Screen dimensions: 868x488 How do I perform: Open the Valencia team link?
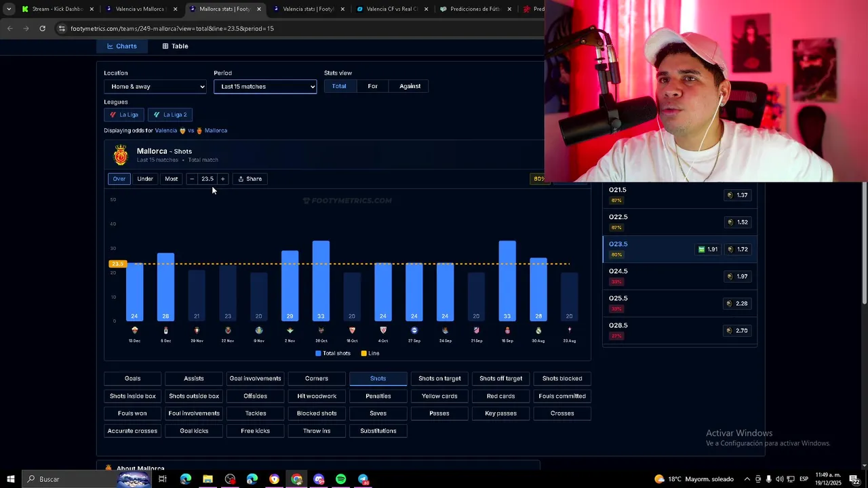point(165,130)
